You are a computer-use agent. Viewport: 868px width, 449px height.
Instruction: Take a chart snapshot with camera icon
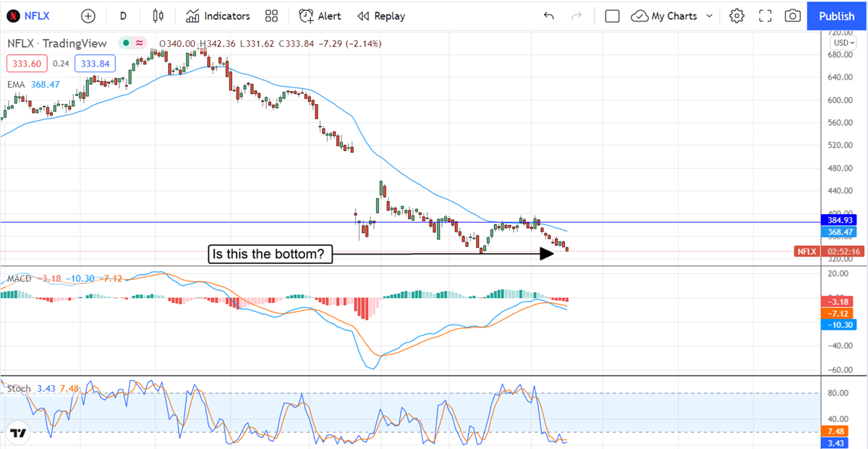click(793, 16)
